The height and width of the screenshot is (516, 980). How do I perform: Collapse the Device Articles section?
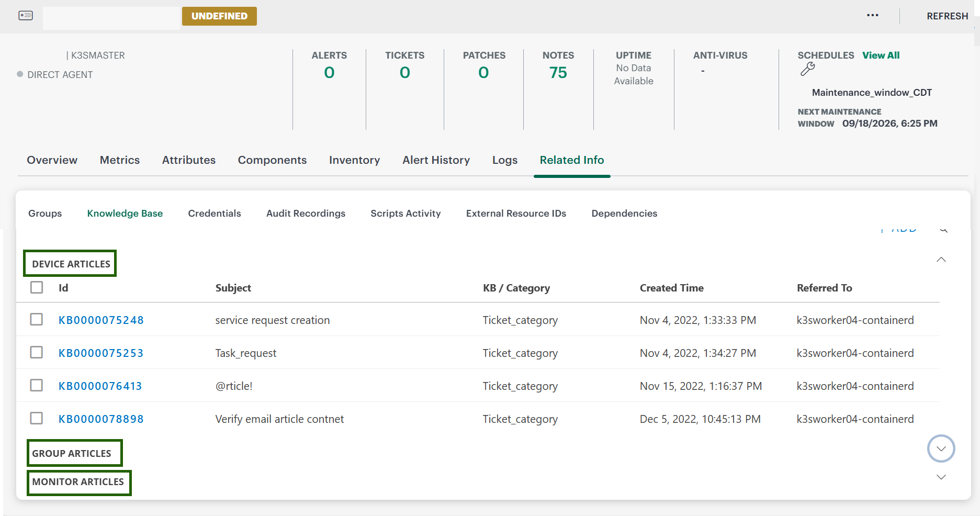(x=941, y=260)
